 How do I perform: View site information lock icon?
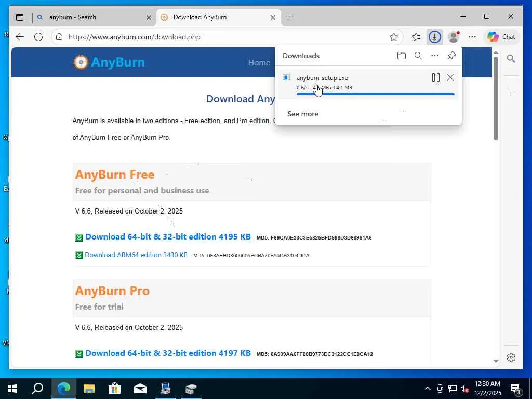tap(59, 37)
